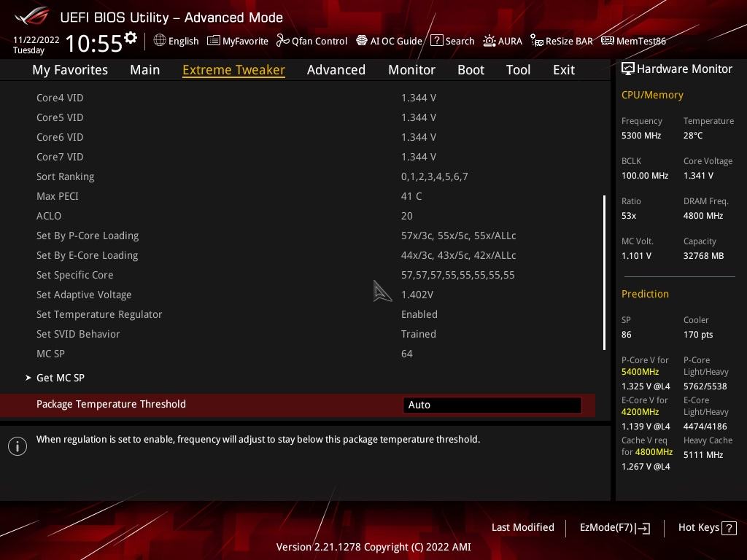Click Set By P-Core Loading
The height and width of the screenshot is (560, 747).
tap(88, 236)
